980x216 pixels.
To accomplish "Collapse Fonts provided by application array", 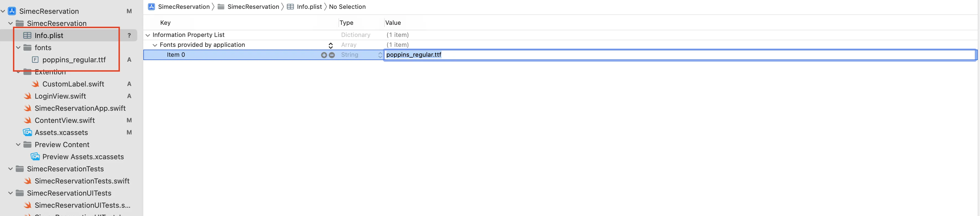I will 155,45.
